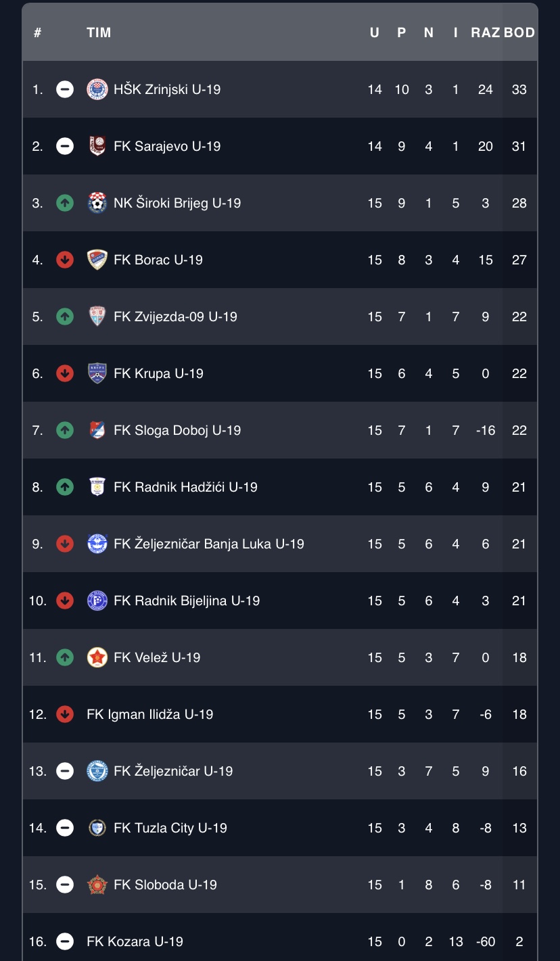
Task: Click the FK Krupa U-19 club crest
Action: tap(97, 373)
